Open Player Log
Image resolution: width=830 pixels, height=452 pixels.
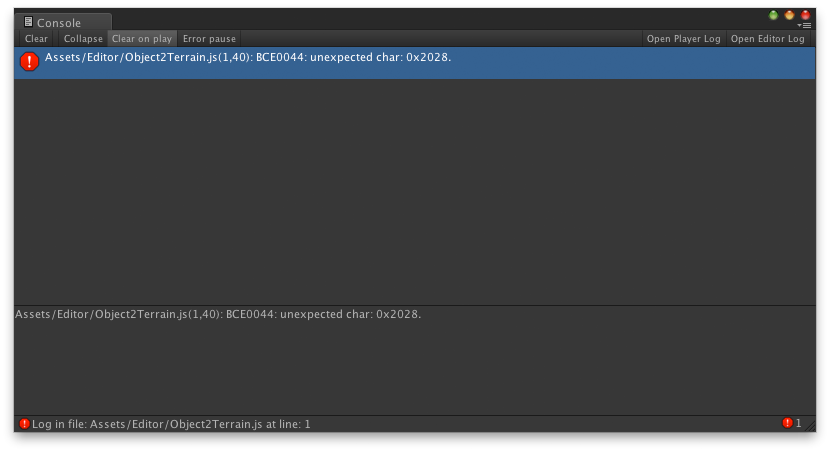(683, 39)
